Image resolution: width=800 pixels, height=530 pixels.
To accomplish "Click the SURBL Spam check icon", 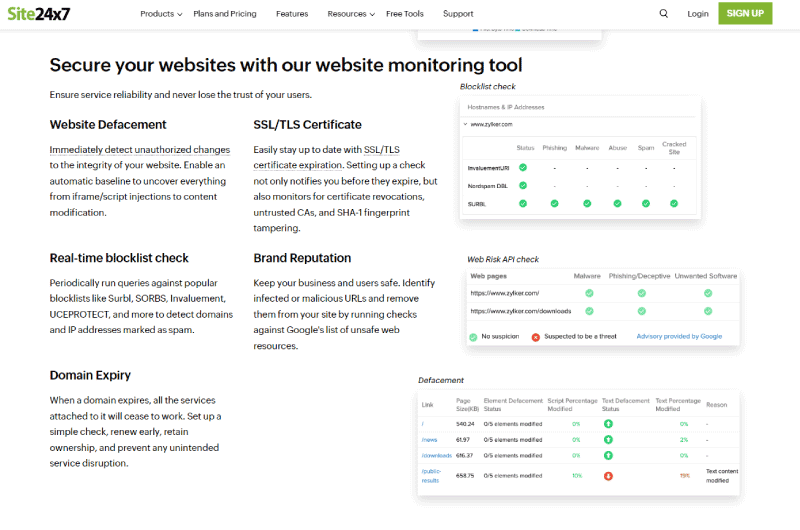I will tap(646, 204).
